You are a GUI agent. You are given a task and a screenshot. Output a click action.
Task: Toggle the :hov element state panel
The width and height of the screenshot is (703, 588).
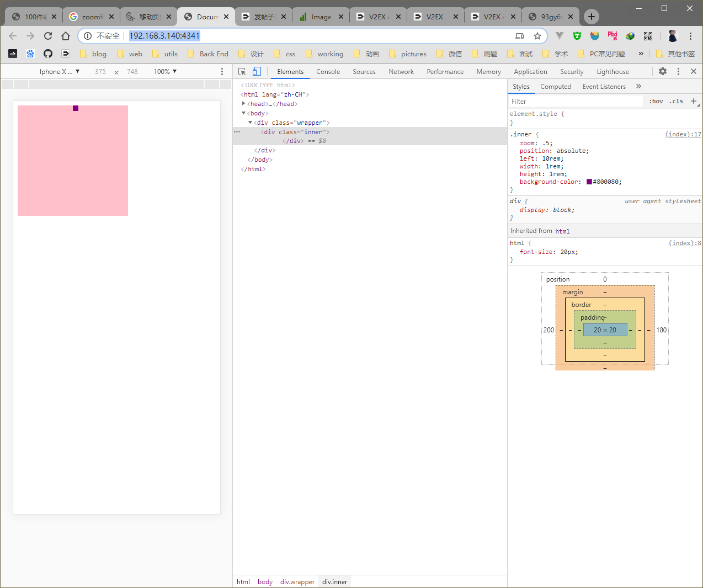[x=656, y=102]
